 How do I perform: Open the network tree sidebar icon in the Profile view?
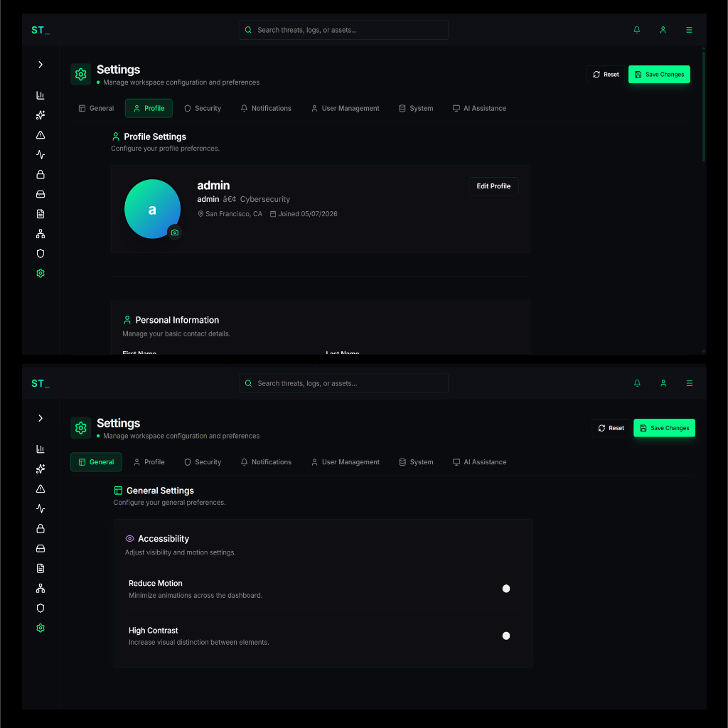pos(41,233)
